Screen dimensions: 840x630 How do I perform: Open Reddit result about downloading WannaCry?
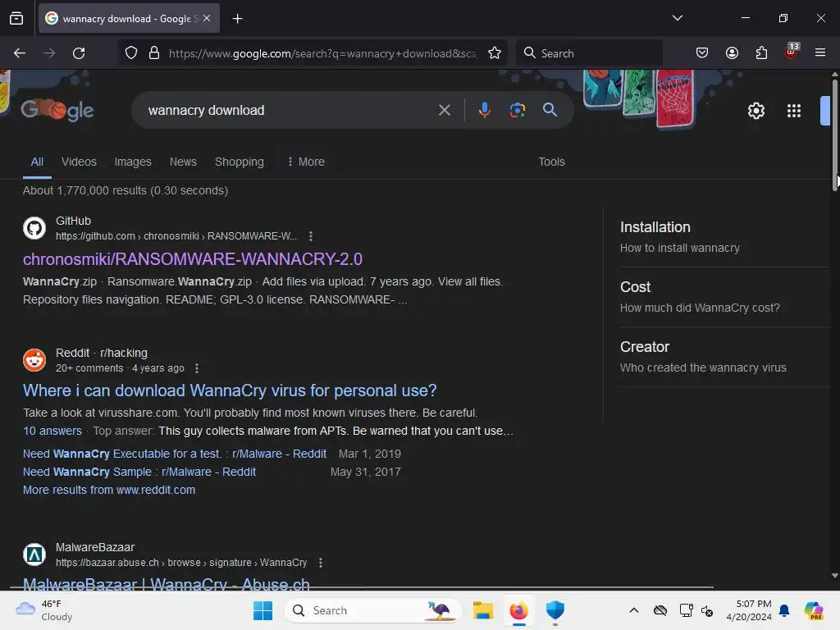[x=230, y=390]
